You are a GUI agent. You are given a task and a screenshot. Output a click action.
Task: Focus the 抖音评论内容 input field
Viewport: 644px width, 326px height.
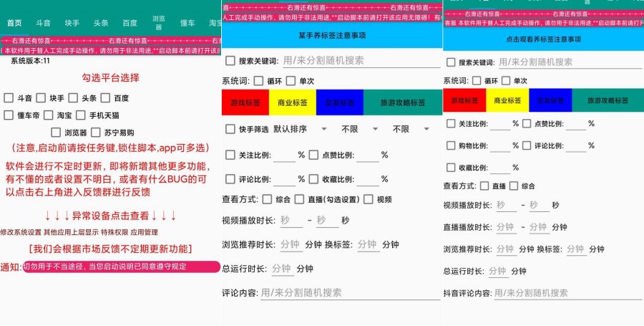click(567, 293)
